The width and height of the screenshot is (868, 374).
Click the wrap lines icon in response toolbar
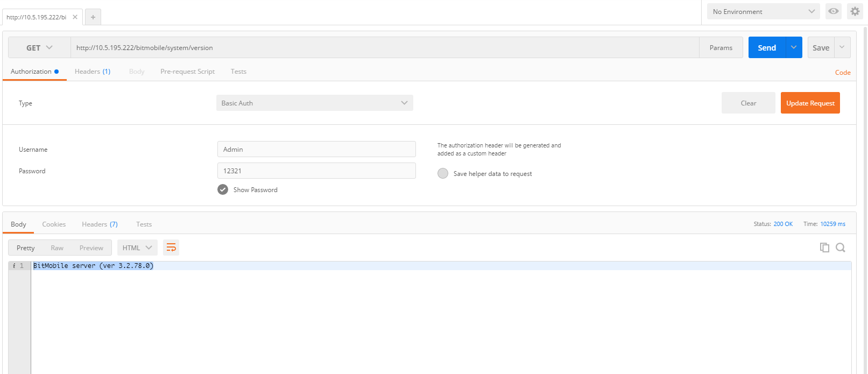pyautogui.click(x=171, y=248)
